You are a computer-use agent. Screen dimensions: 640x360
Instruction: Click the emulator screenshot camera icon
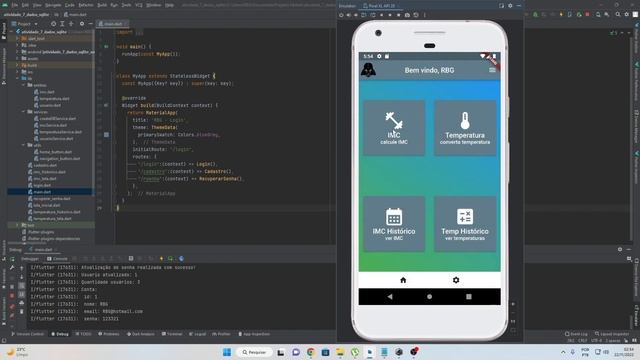pos(407,15)
